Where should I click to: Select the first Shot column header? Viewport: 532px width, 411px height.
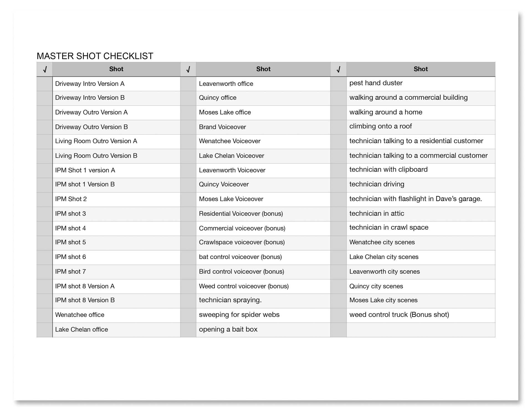116,69
